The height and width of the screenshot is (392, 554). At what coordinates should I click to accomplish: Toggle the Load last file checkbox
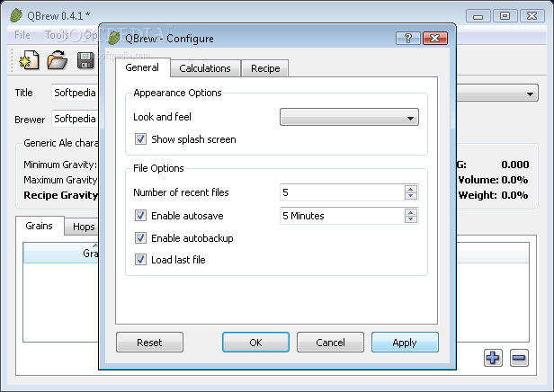pos(140,260)
